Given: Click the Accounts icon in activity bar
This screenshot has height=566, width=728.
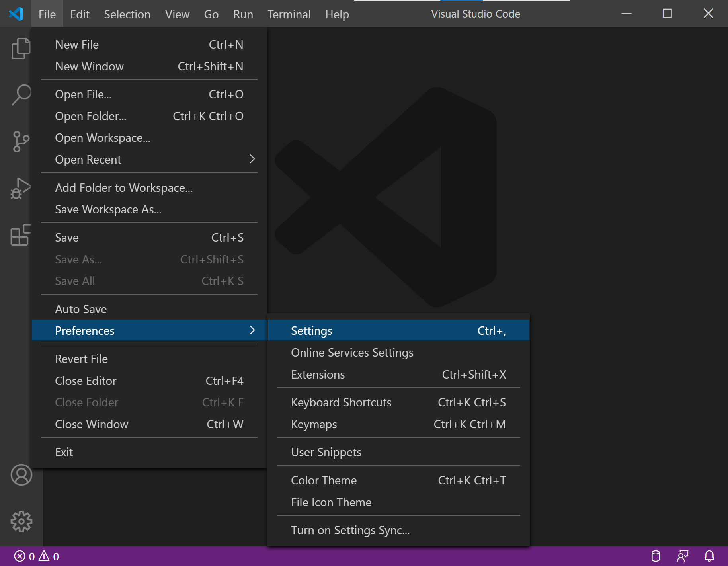Looking at the screenshot, I should pos(21,475).
